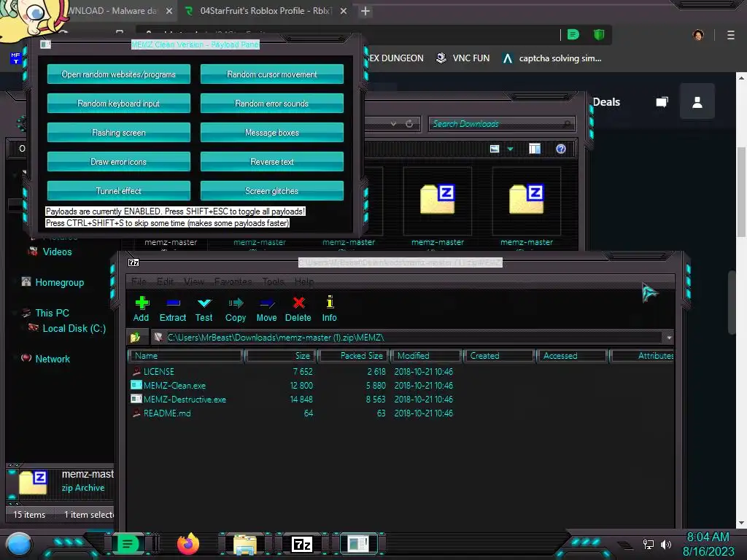Click the up-folder icon beside 7-Zip path
747x560 pixels.
click(x=135, y=338)
